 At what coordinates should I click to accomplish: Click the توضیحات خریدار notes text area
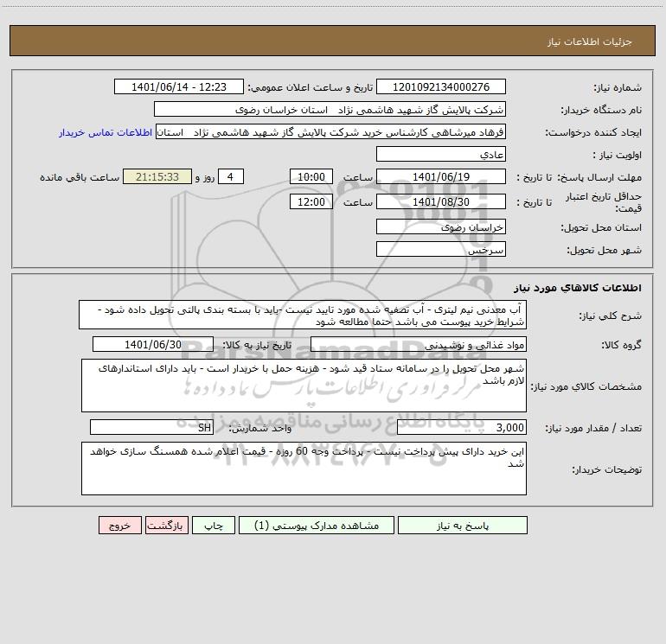[303, 468]
